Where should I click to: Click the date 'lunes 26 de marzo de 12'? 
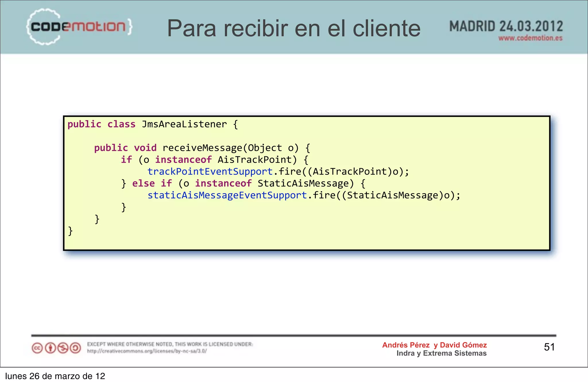(x=55, y=376)
